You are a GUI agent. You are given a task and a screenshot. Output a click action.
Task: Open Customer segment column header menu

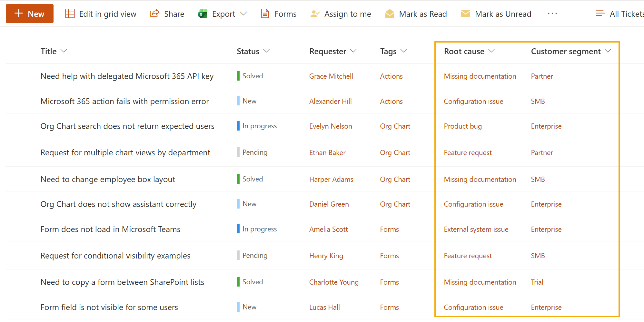pos(571,51)
